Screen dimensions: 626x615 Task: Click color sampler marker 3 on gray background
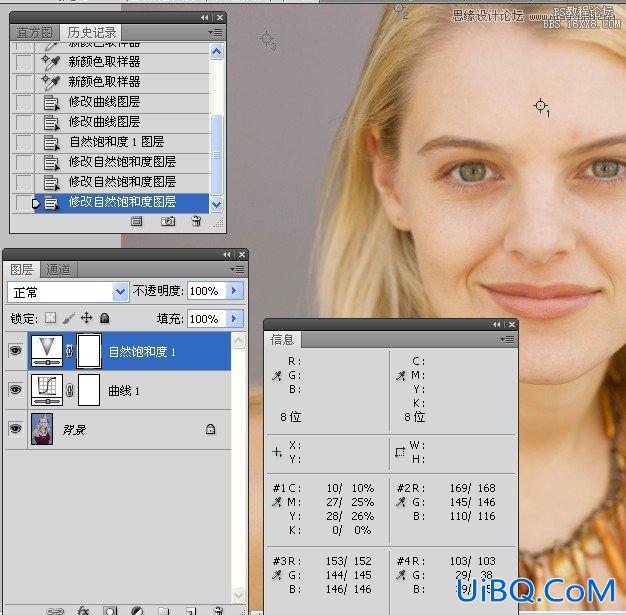pos(266,39)
